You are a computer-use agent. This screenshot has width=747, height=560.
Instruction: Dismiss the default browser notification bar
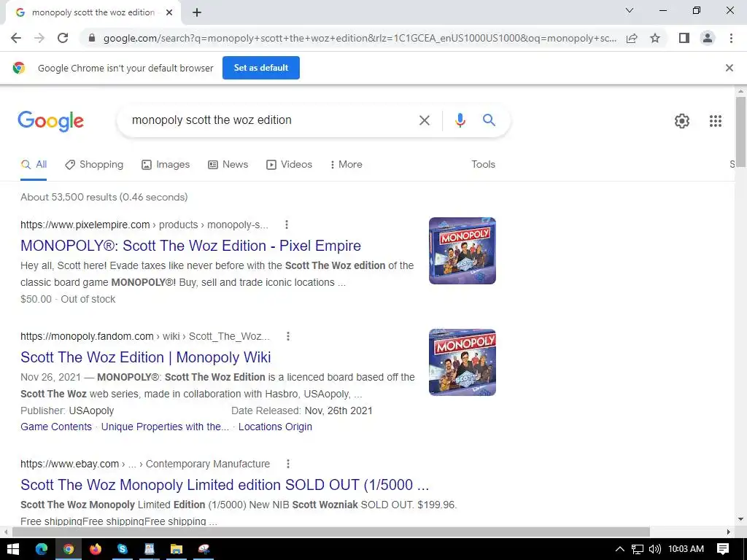click(729, 68)
